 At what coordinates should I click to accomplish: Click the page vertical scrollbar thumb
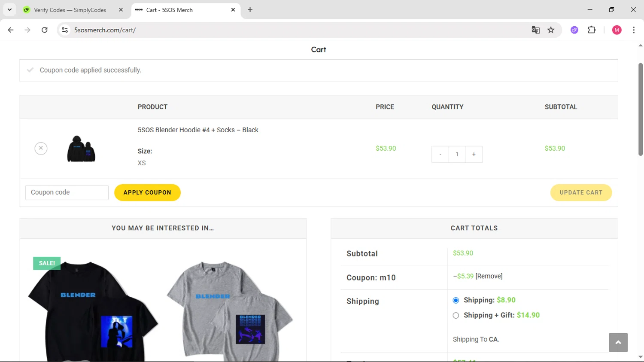pyautogui.click(x=640, y=110)
